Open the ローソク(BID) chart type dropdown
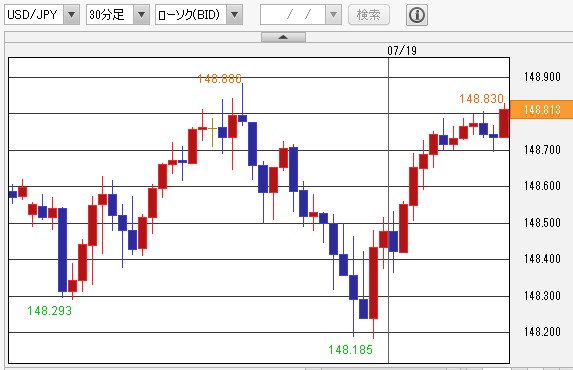This screenshot has width=573, height=370. pyautogui.click(x=199, y=15)
